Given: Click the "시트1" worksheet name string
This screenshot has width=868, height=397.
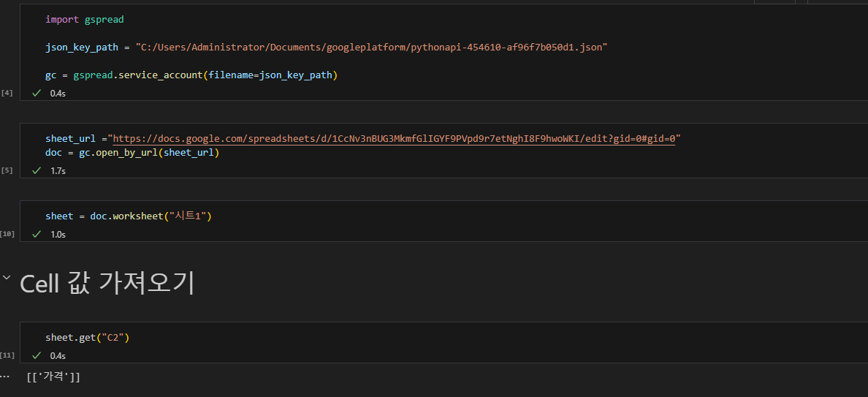Looking at the screenshot, I should pyautogui.click(x=189, y=216).
